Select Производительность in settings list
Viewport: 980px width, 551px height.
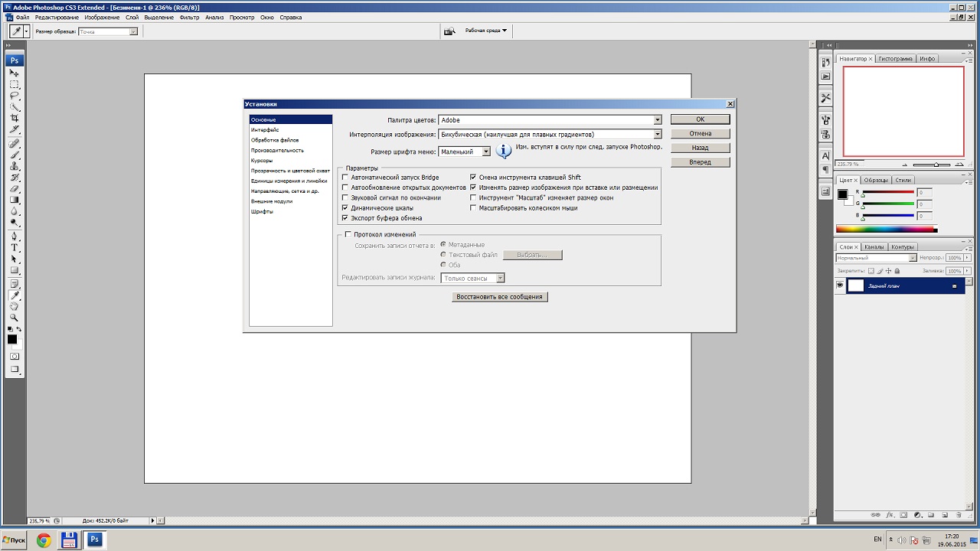(276, 150)
